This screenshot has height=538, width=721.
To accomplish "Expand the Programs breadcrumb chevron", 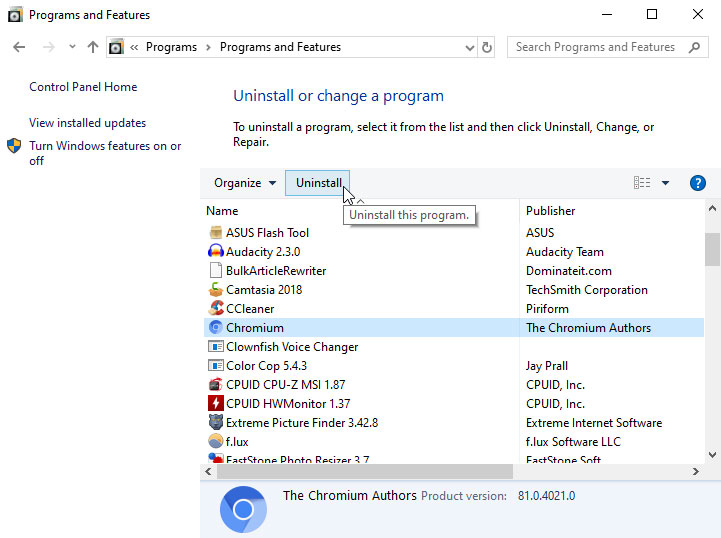I will click(x=208, y=47).
